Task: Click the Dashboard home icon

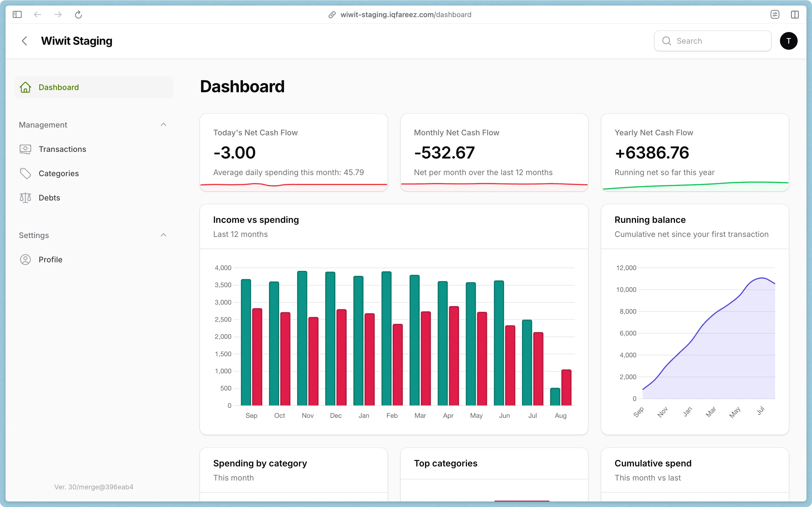Action: point(25,87)
